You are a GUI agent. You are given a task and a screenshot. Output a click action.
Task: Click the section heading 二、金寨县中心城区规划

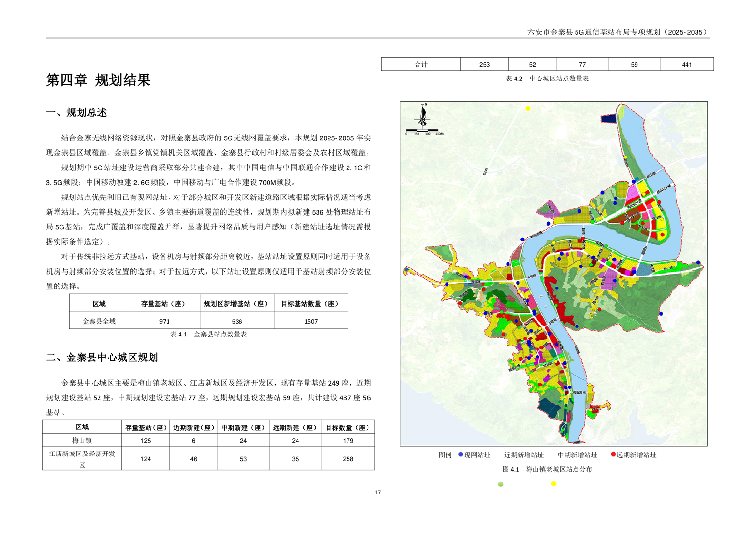102,357
